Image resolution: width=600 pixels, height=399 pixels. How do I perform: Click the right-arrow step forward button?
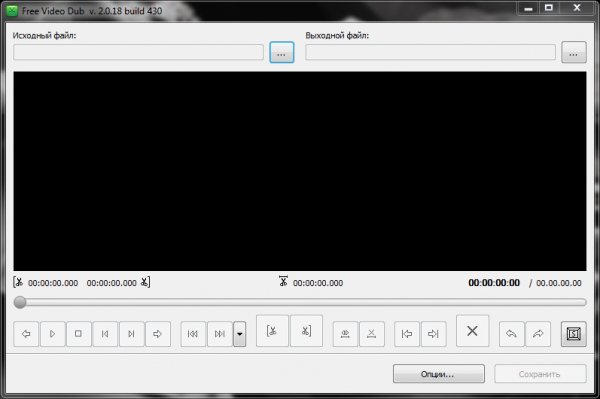(158, 334)
